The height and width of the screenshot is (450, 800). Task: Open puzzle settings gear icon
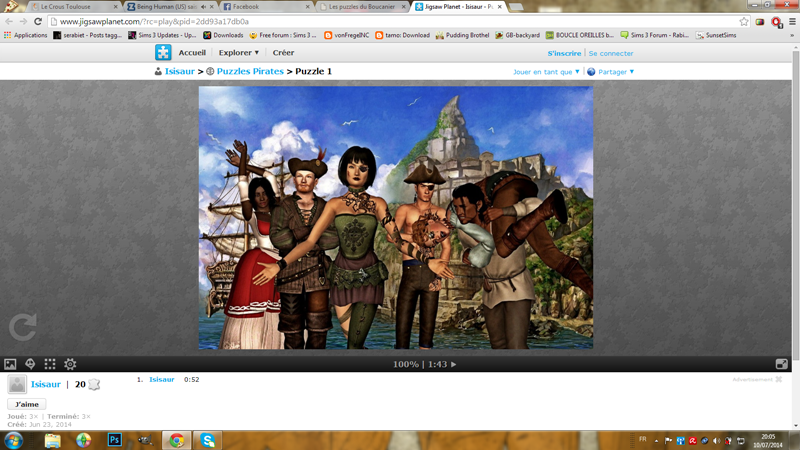pyautogui.click(x=70, y=364)
